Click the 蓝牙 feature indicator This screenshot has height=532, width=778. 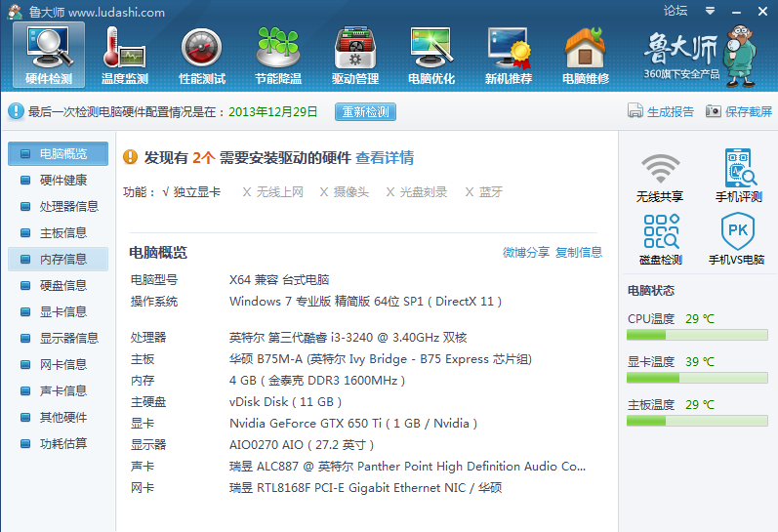484,192
